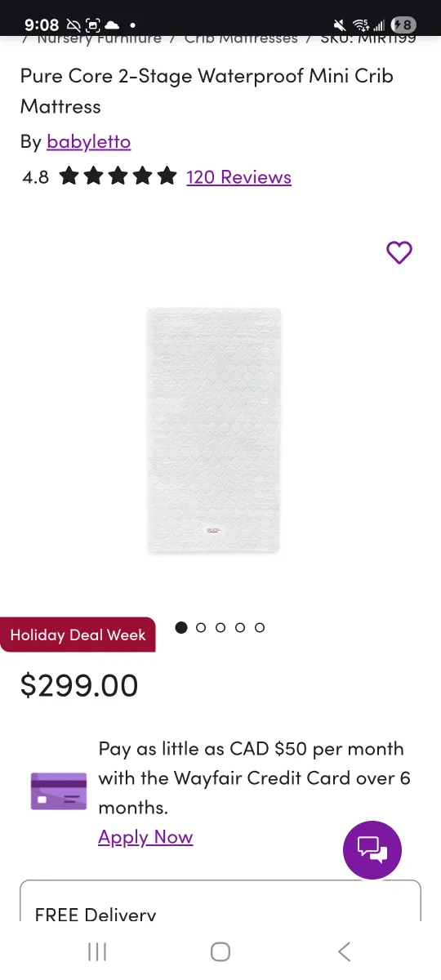The width and height of the screenshot is (441, 980).
Task: Select the second image carousel dot
Action: (201, 627)
